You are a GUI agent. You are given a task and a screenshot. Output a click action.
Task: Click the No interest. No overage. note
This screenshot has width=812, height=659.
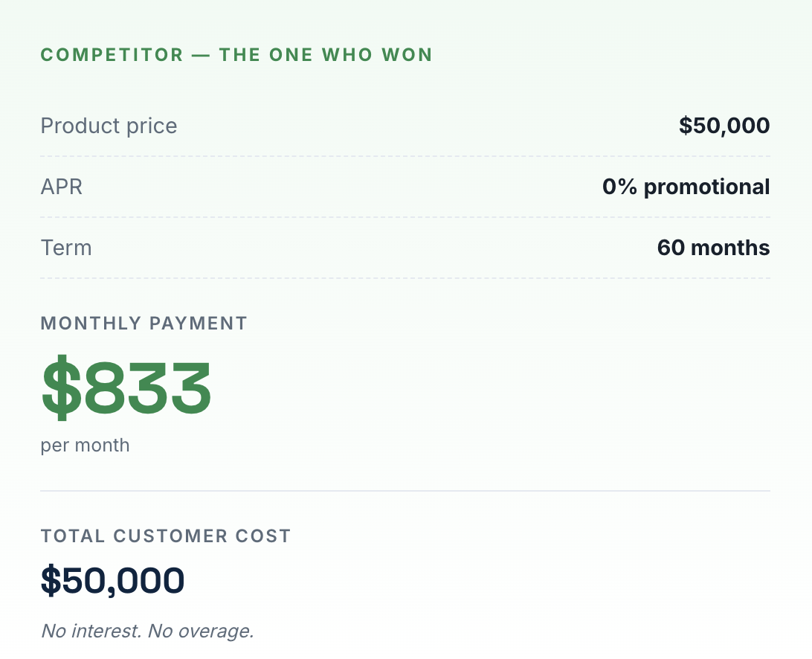(x=147, y=631)
